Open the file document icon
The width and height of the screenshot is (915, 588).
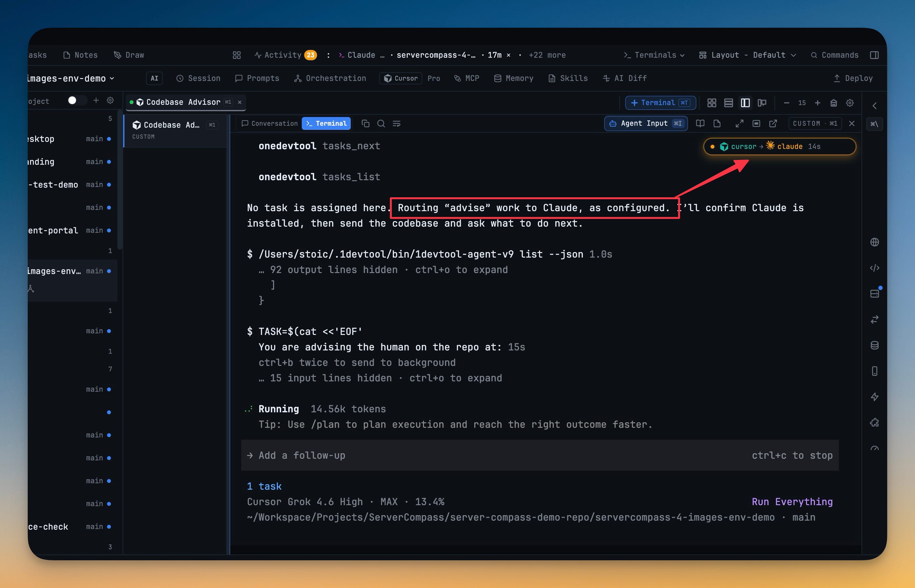point(717,123)
